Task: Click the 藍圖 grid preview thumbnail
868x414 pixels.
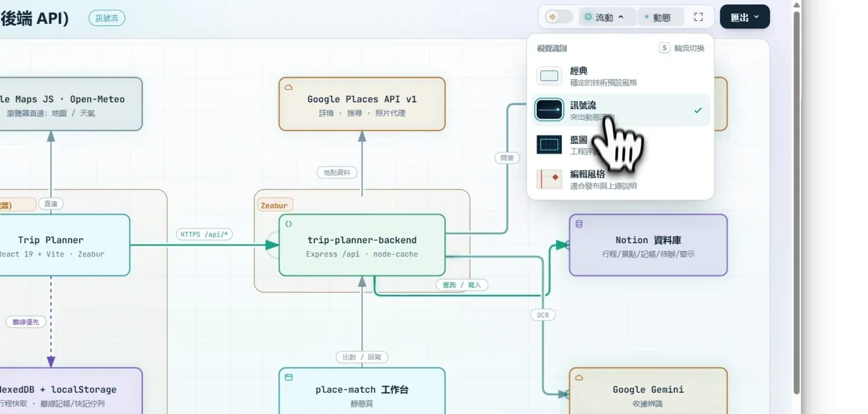Action: point(549,145)
